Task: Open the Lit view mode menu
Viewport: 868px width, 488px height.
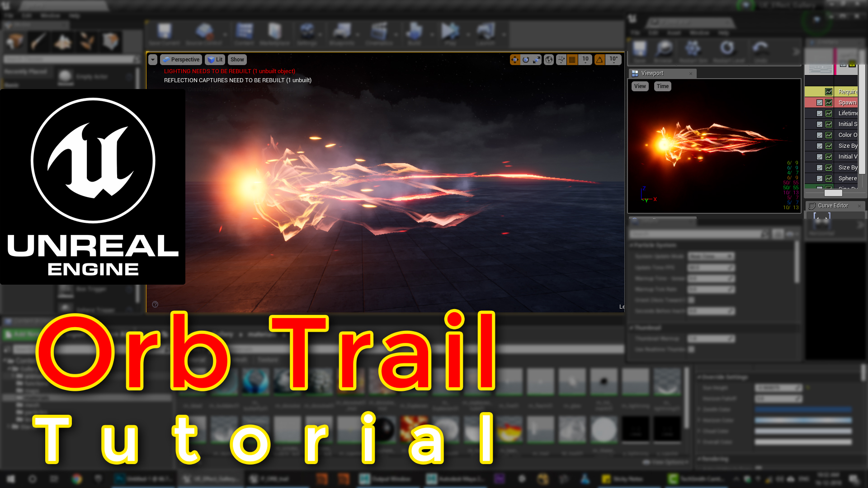Action: [215, 60]
